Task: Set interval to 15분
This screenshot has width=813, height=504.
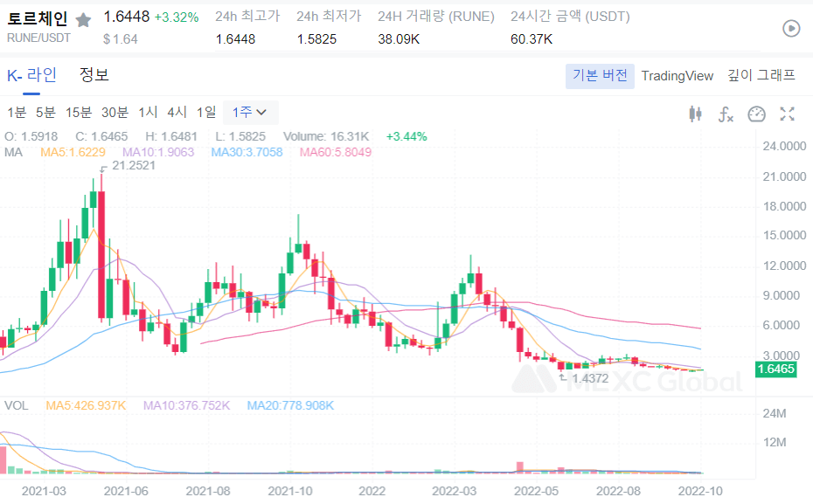Action: click(79, 113)
